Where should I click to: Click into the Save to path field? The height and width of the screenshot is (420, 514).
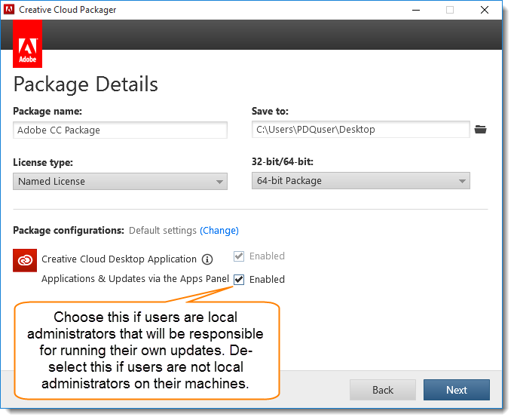click(360, 130)
